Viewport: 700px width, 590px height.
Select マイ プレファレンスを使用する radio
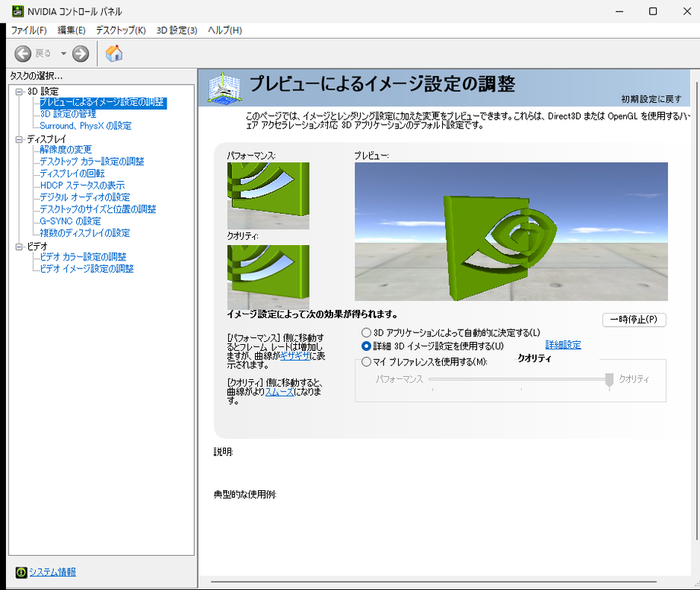point(366,362)
